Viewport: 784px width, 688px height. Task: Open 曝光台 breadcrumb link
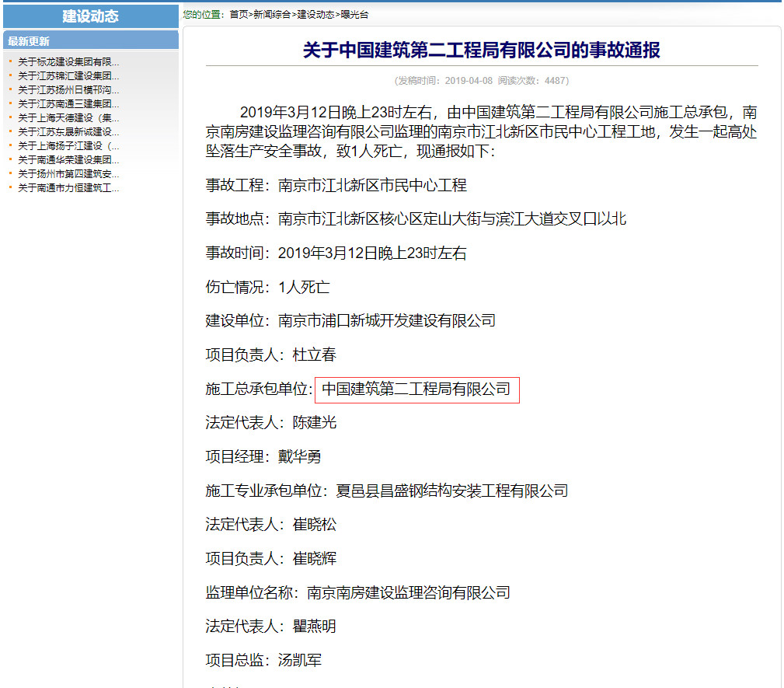354,15
